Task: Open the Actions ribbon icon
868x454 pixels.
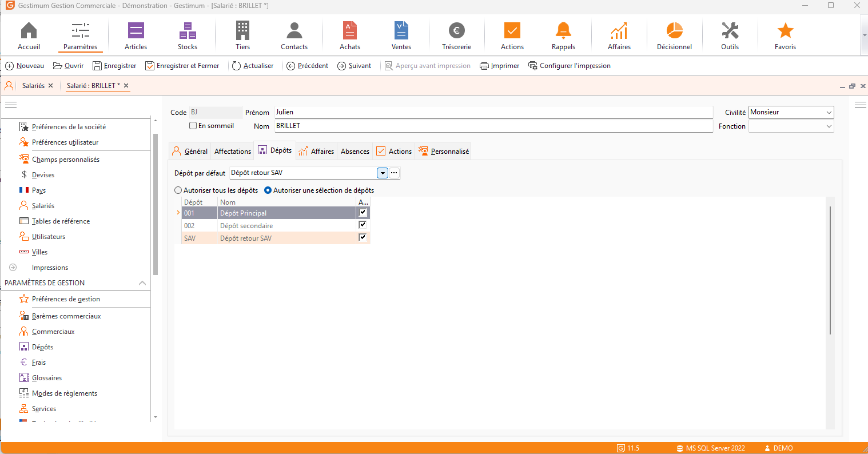Action: click(x=512, y=35)
